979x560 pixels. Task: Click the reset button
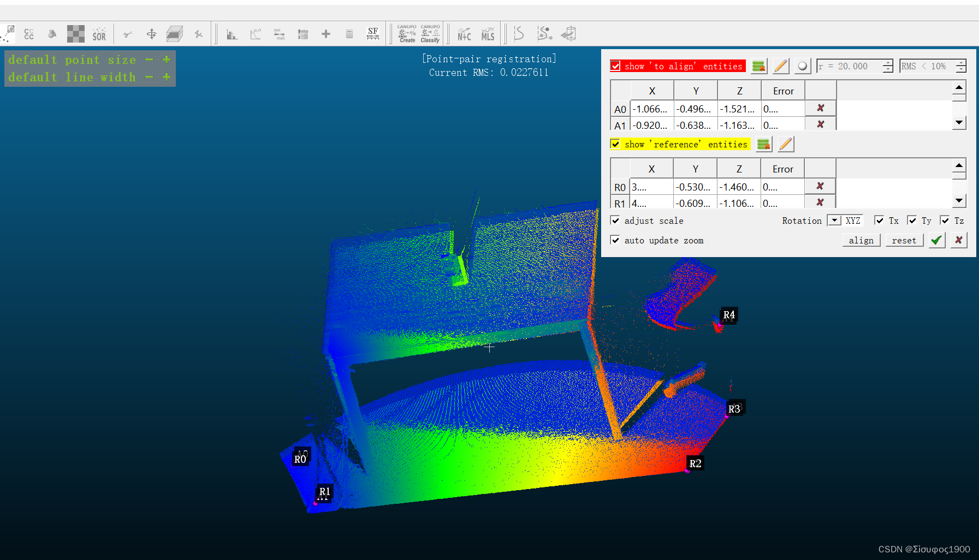coord(904,240)
